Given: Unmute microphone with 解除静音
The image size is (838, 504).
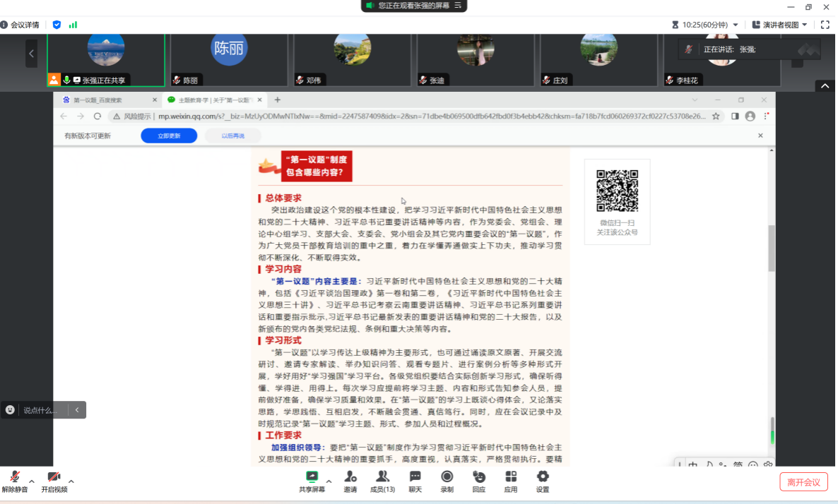Looking at the screenshot, I should [14, 481].
